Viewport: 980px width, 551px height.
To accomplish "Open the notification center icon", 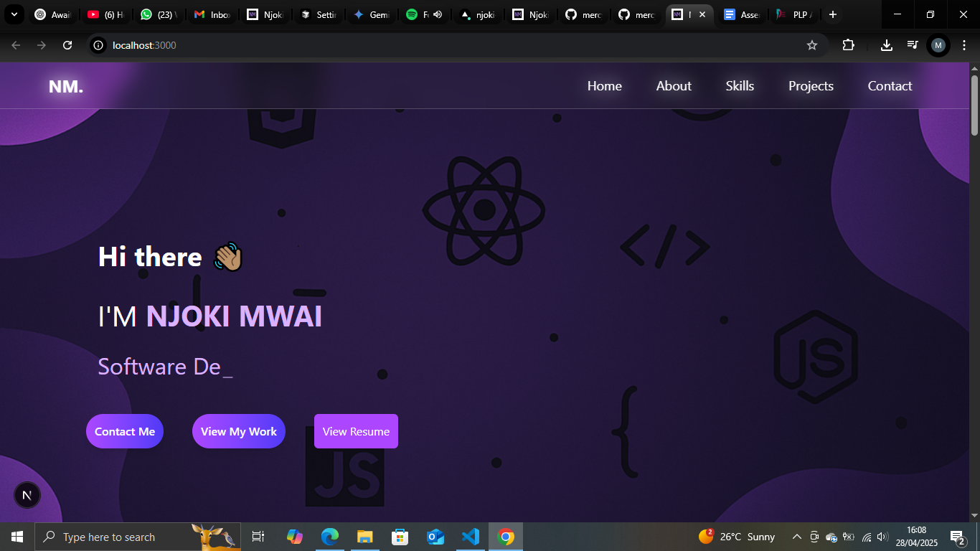I will (957, 537).
